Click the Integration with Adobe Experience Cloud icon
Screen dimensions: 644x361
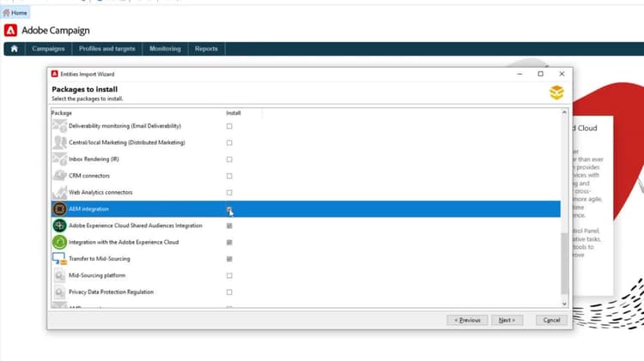[x=59, y=242]
